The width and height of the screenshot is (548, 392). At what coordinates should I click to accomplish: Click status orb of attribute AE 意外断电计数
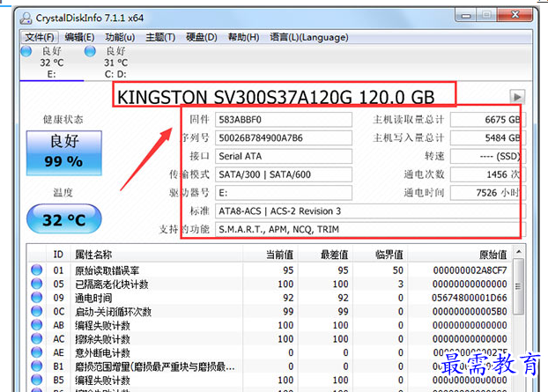coord(36,352)
